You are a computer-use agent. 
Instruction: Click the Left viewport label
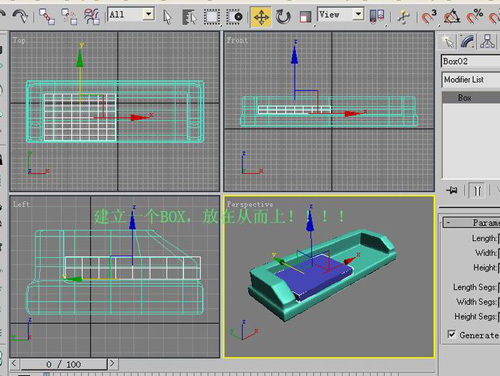21,204
